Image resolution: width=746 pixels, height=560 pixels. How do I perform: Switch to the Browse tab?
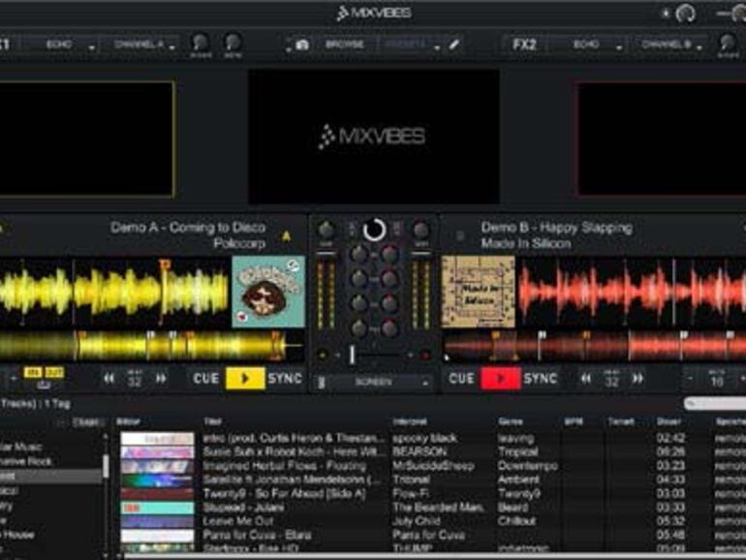pos(344,45)
